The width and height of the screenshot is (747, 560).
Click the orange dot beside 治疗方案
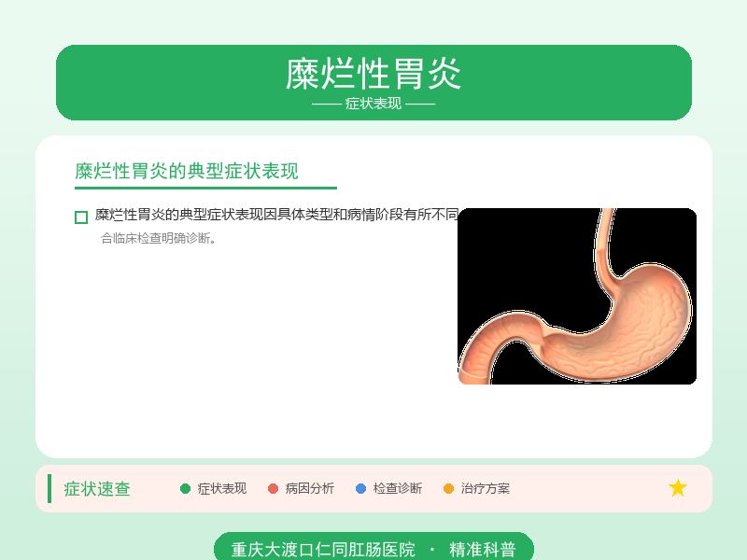(x=448, y=488)
